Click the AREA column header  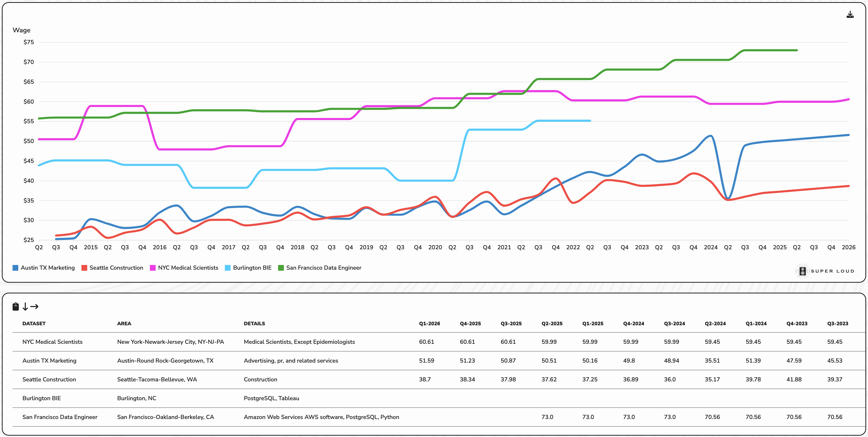click(x=124, y=323)
